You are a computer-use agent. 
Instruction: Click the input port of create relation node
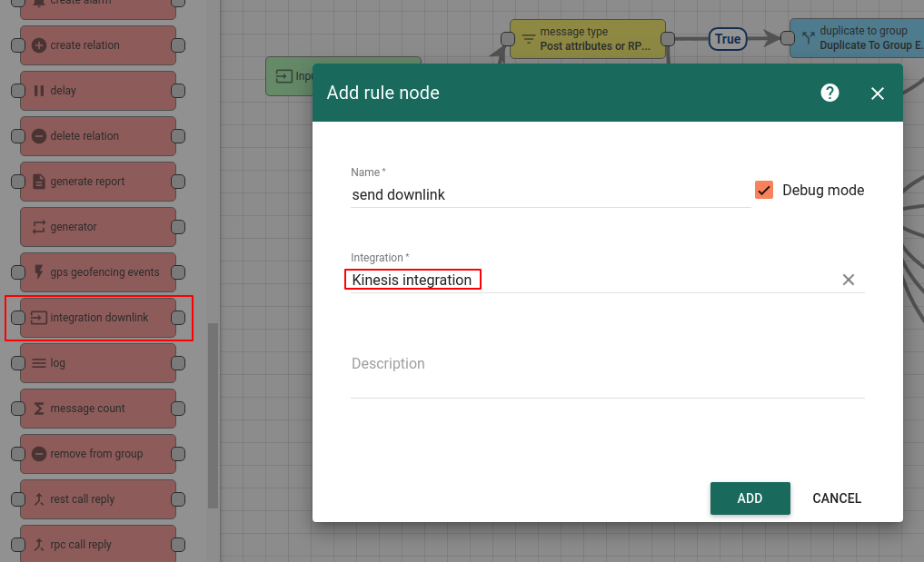[18, 45]
